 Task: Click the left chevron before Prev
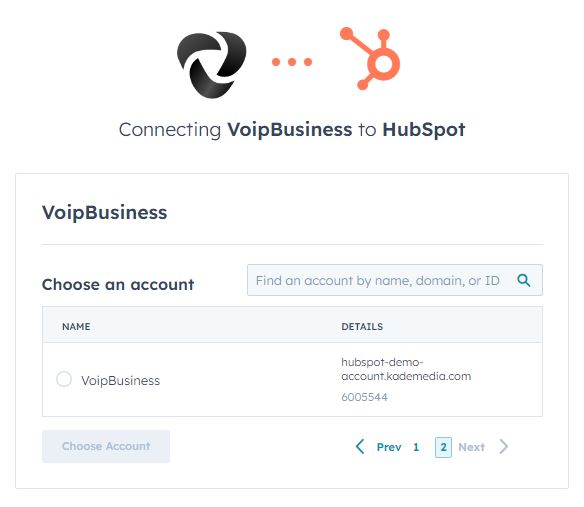pyautogui.click(x=360, y=446)
